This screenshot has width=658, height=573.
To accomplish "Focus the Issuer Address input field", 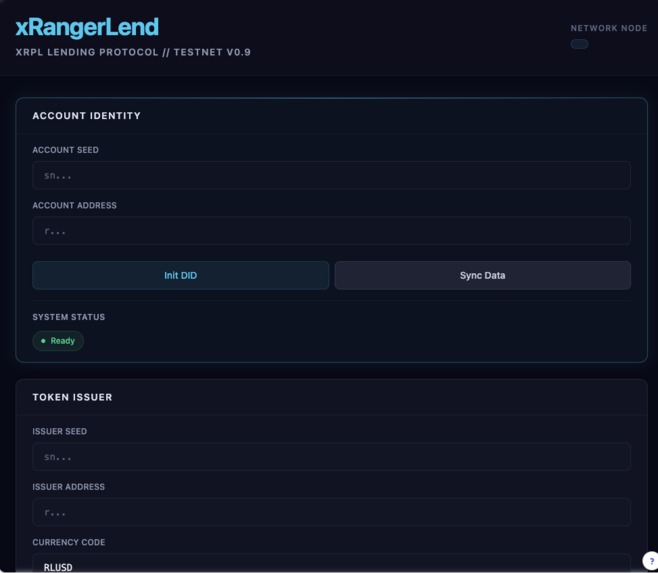I will 332,512.
